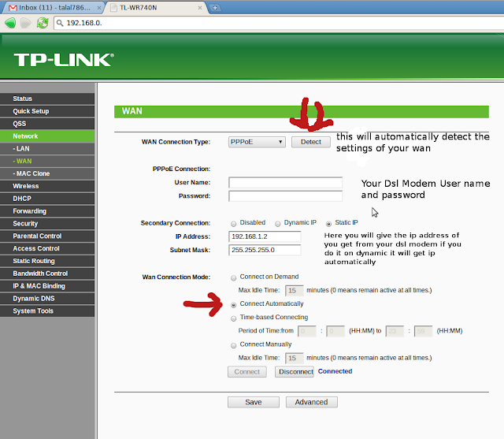Click the Save button

[254, 402]
